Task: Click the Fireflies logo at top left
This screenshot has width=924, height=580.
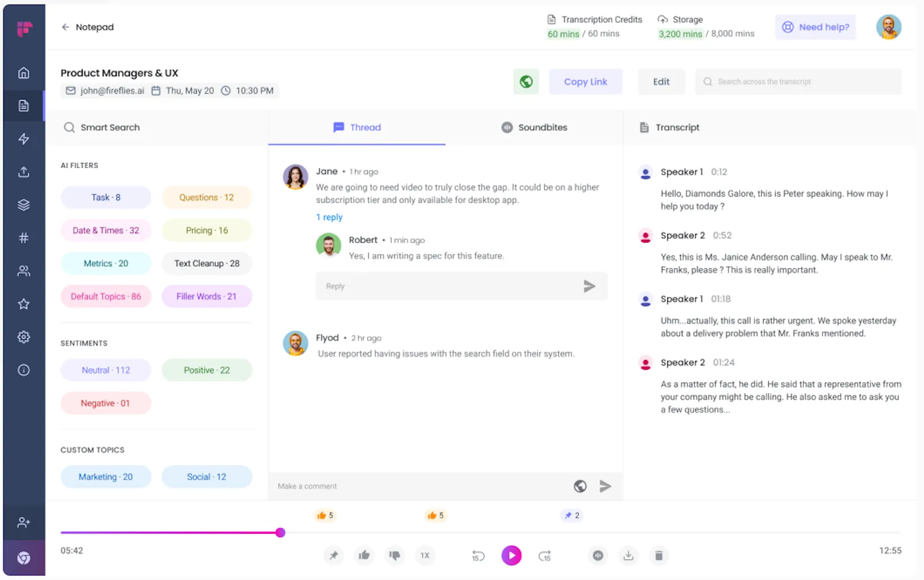Action: [24, 28]
